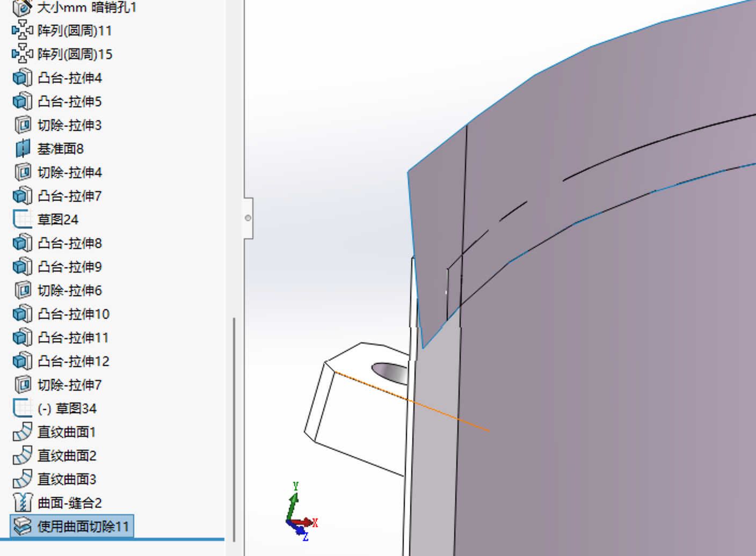Select 凸台-拉伸8 in the tree

pos(69,243)
